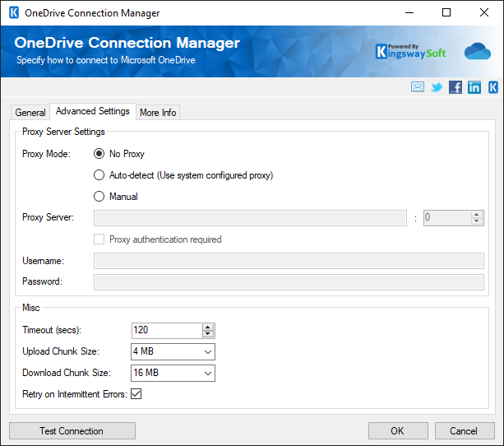Viewport: 504px width, 446px height.
Task: Click the 'Specify how to connect to Microsoft OneDrive' text
Action: pyautogui.click(x=106, y=60)
